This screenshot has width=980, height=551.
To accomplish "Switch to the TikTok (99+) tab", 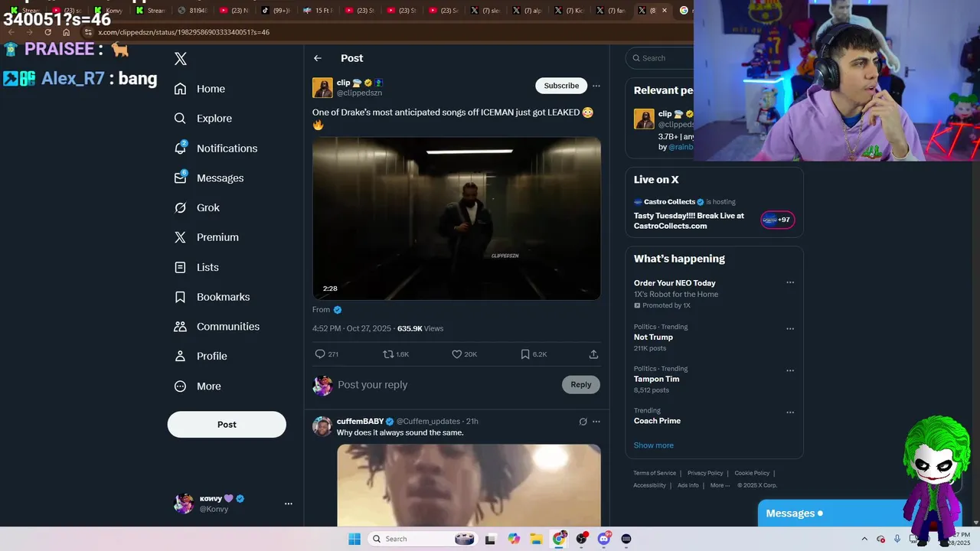I will tap(276, 11).
